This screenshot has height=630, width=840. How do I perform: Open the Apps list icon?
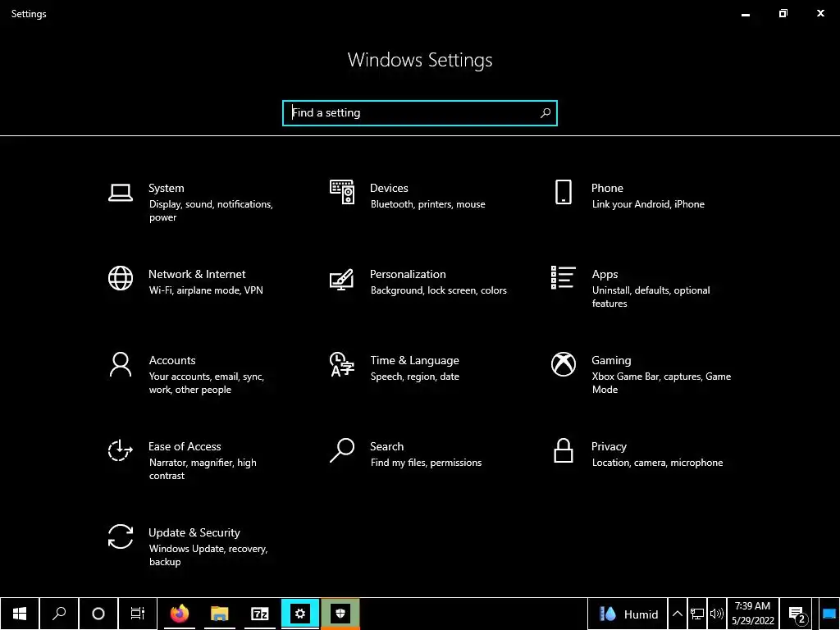click(x=563, y=277)
